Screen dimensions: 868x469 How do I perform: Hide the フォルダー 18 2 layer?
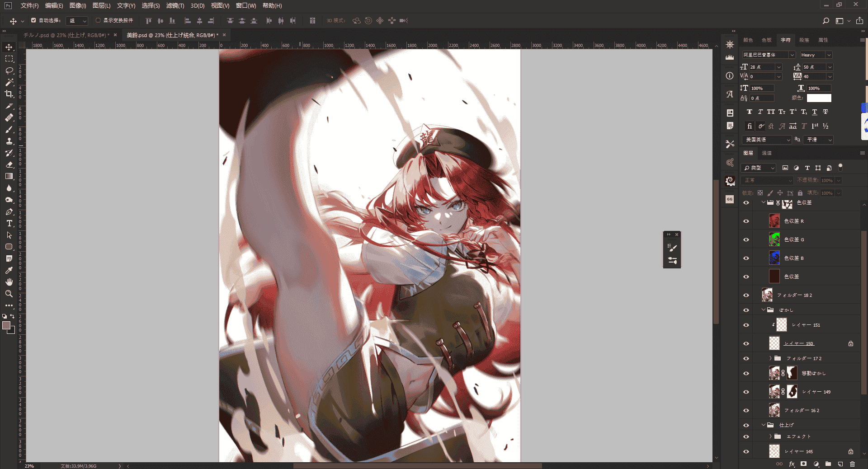point(746,295)
